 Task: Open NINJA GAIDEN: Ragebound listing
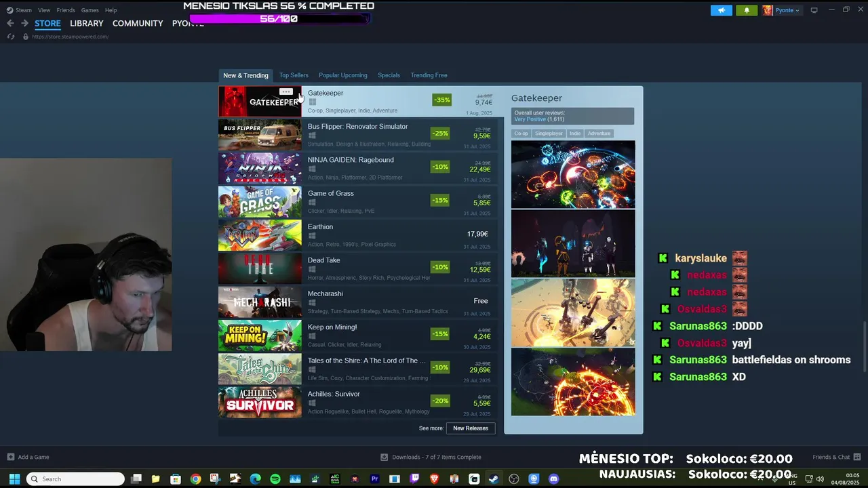[358, 168]
